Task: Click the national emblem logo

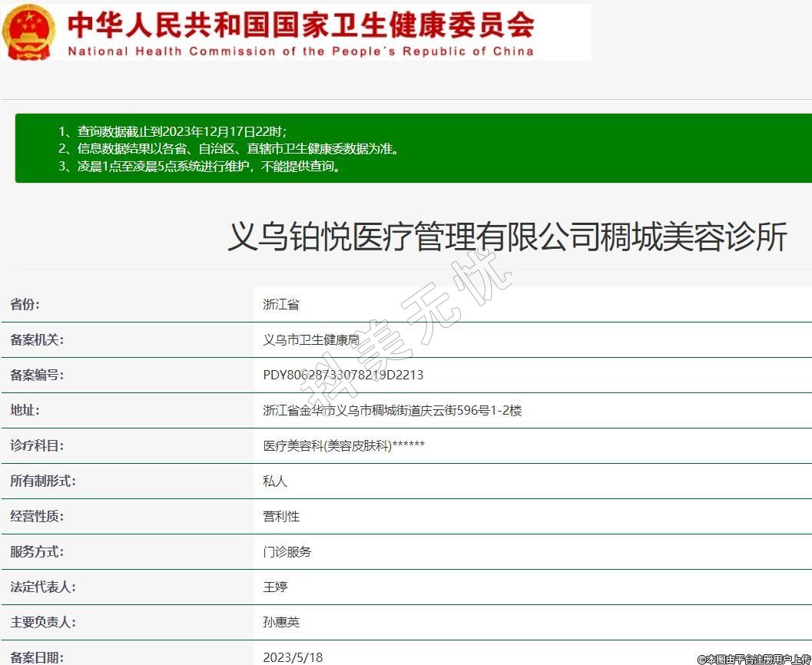Action: (28, 31)
